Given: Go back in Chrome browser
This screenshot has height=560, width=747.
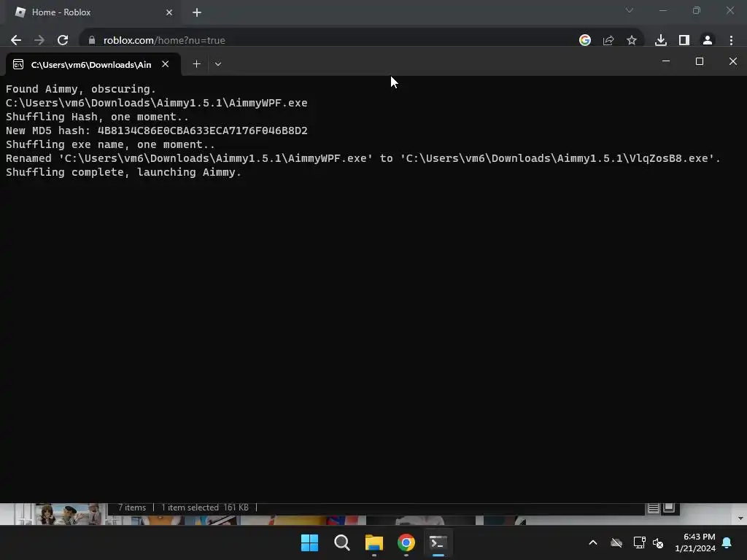Looking at the screenshot, I should [16, 41].
